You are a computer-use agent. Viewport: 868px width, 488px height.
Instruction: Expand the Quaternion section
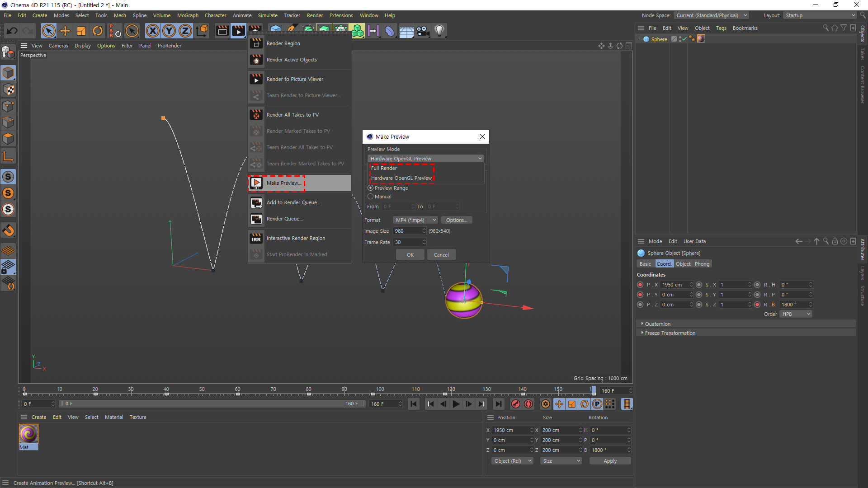657,324
